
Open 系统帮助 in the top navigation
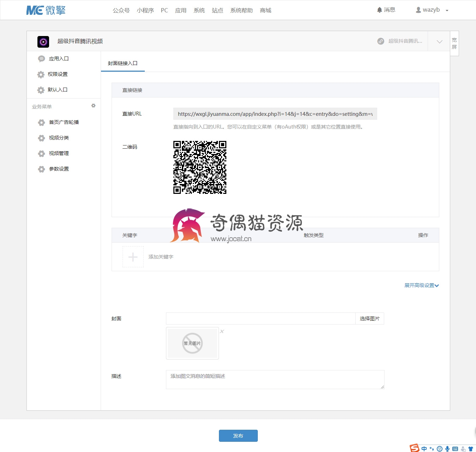tap(242, 10)
